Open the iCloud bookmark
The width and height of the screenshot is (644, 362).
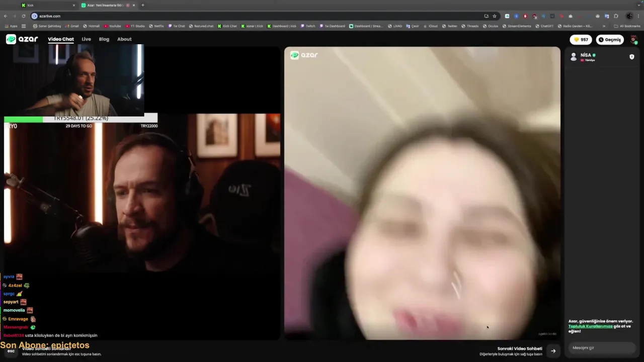coord(430,26)
